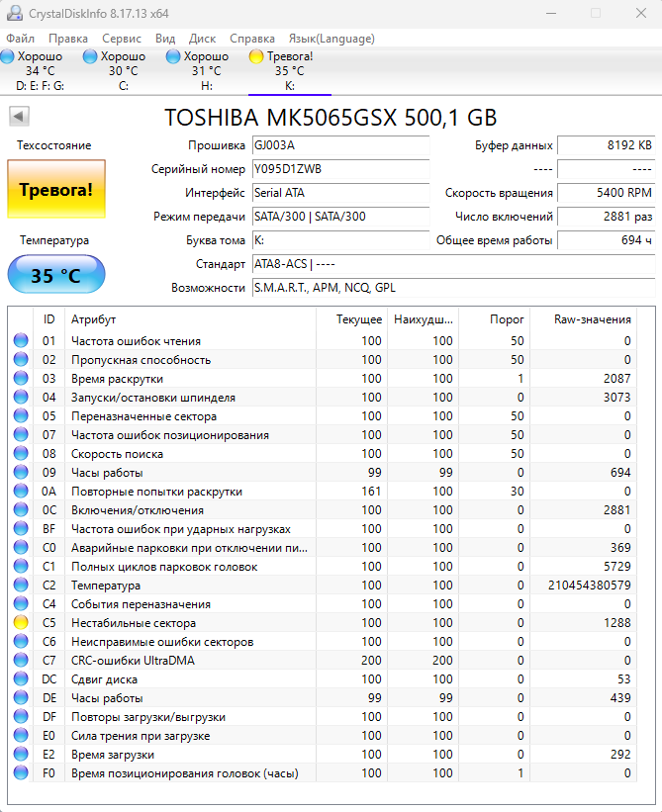Switch to the C: disk tab at 30 °C
Image resolution: width=662 pixels, height=812 pixels.
pyautogui.click(x=124, y=71)
